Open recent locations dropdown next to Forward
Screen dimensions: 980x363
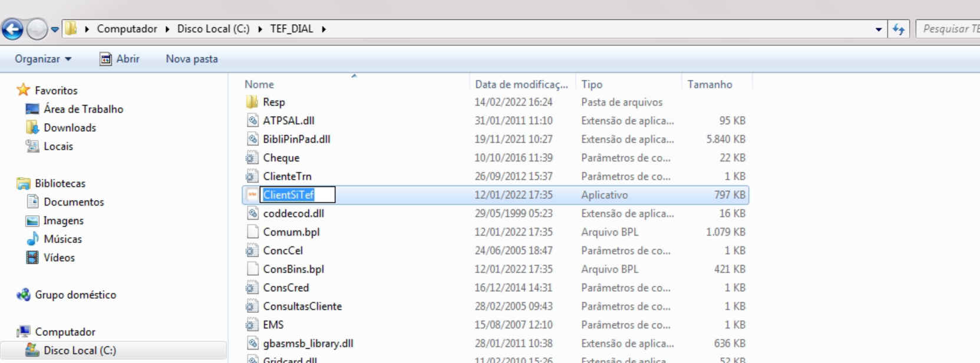[55, 29]
